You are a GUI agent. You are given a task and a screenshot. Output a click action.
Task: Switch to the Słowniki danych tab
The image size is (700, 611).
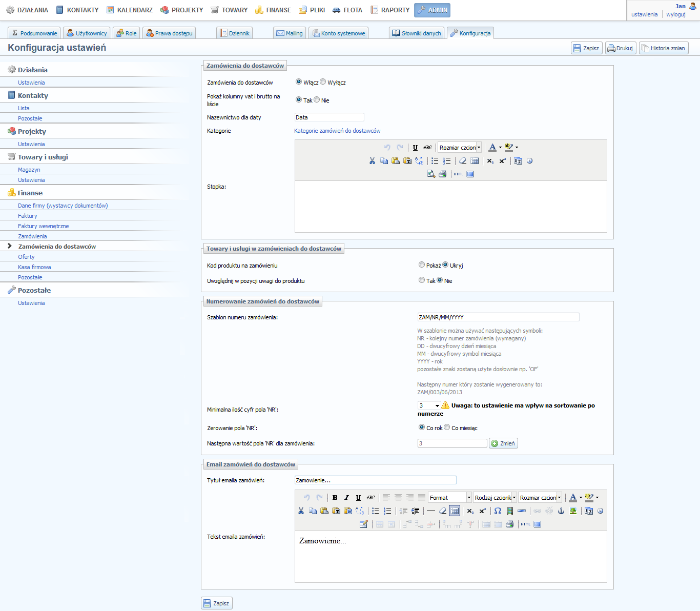pos(417,33)
